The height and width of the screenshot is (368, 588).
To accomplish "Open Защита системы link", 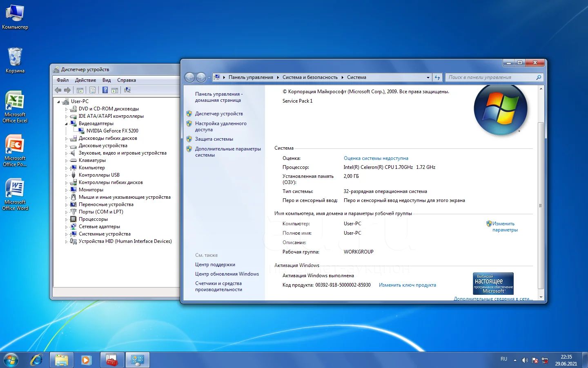I will click(214, 139).
